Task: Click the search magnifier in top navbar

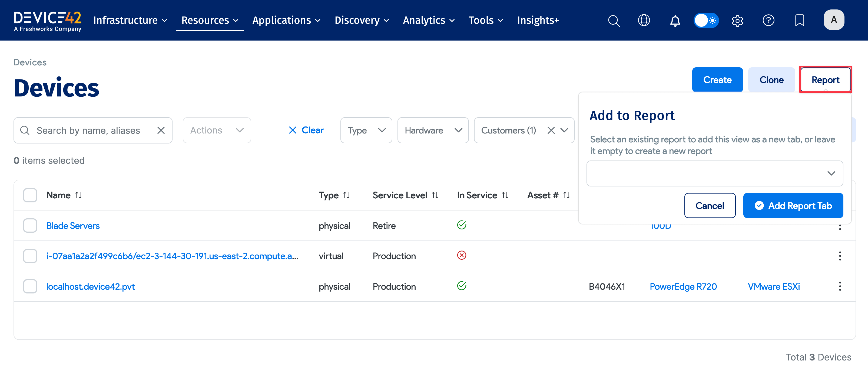Action: pyautogui.click(x=614, y=21)
